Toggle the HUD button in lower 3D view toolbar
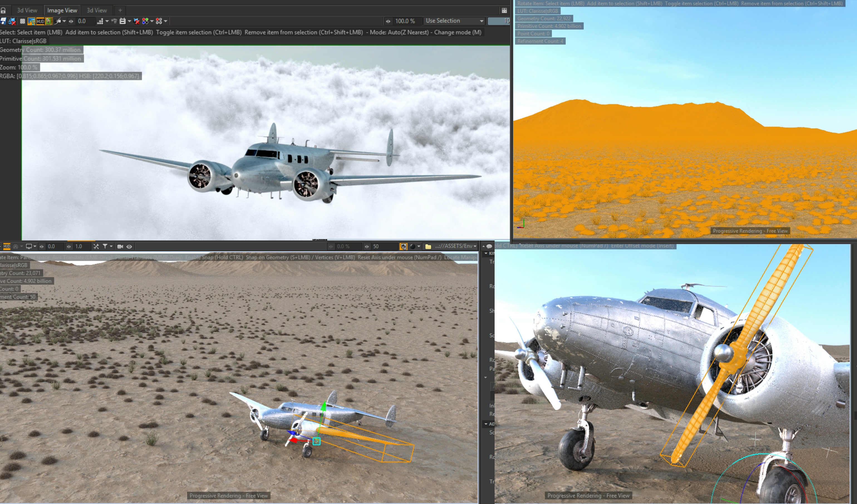The height and width of the screenshot is (504, 857). (x=6, y=247)
